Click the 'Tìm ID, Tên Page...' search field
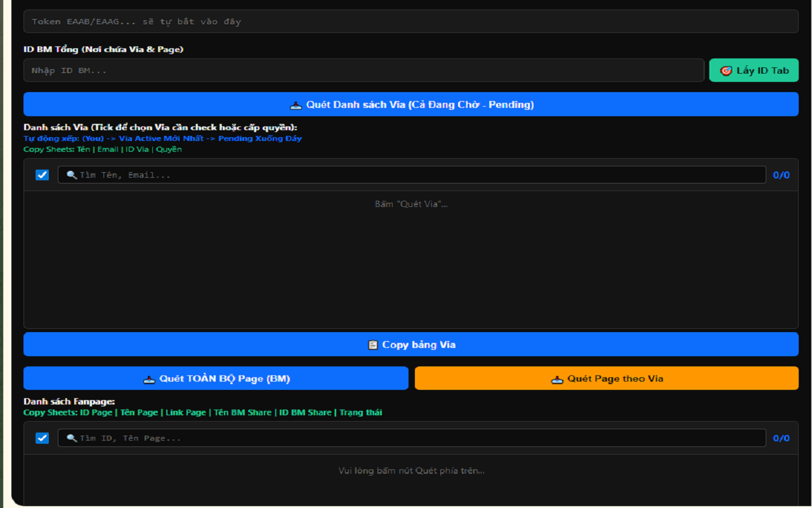The image size is (812, 508). tap(412, 438)
